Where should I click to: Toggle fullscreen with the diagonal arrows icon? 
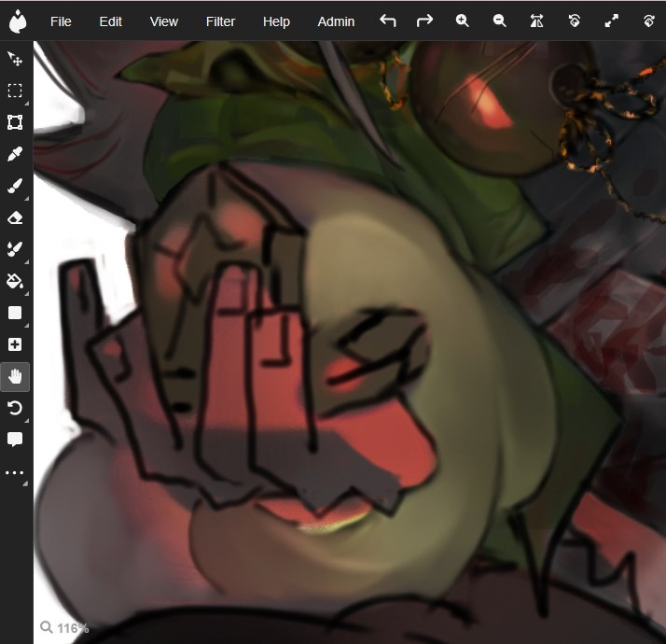[x=612, y=21]
